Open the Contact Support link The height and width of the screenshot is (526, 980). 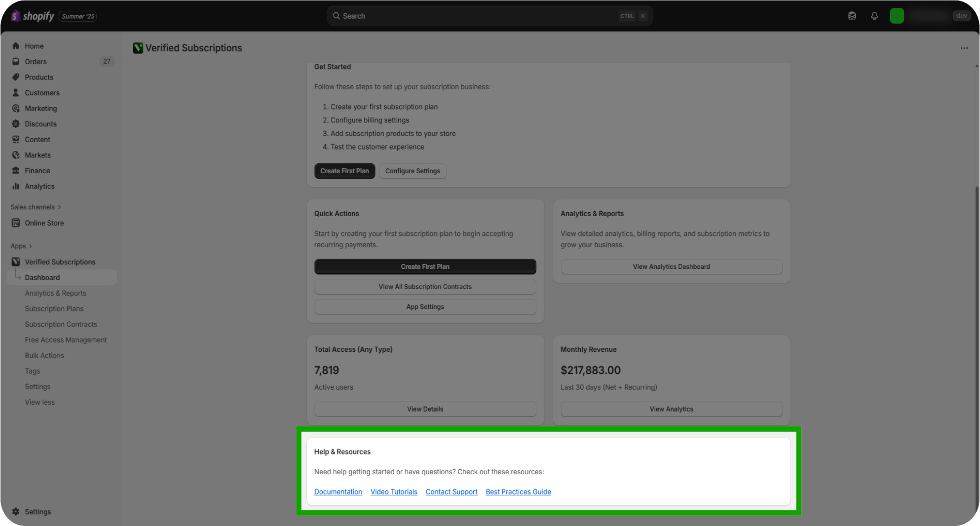452,492
